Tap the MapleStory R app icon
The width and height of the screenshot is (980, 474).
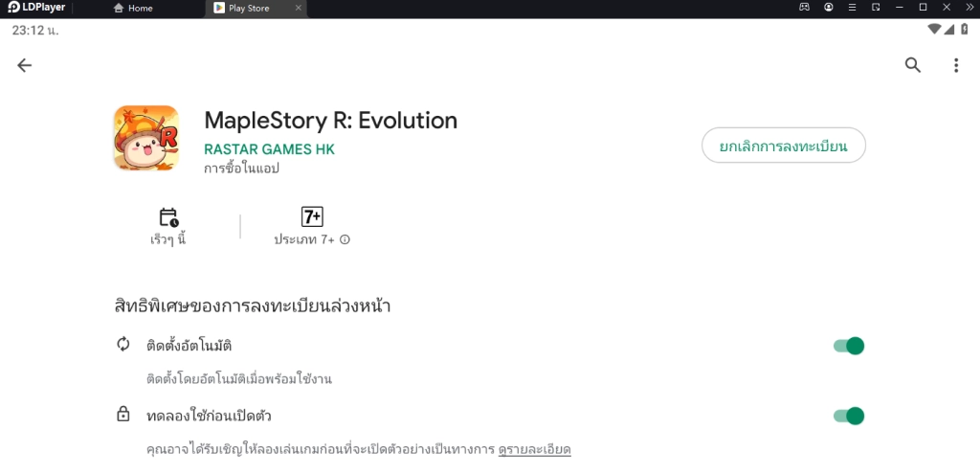[x=146, y=138]
